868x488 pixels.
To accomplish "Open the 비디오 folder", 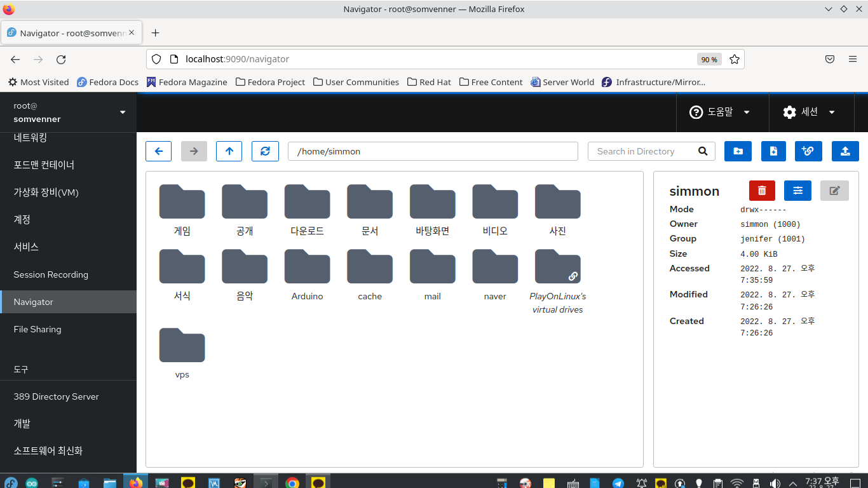I will click(x=495, y=210).
